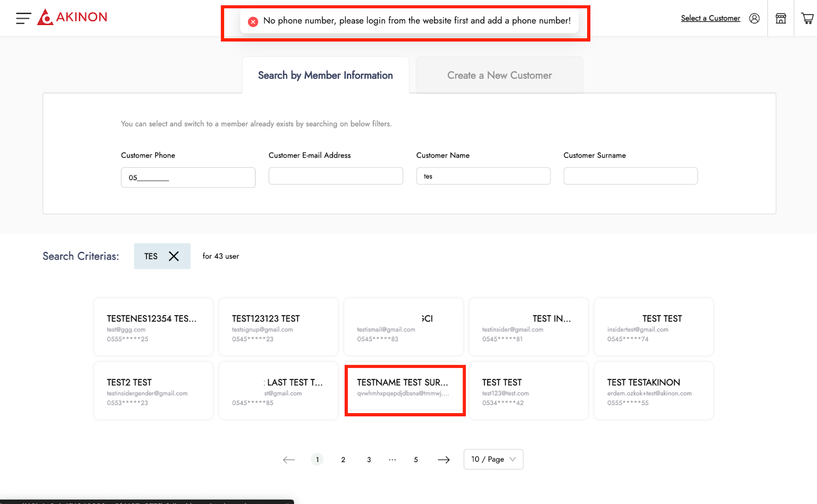The width and height of the screenshot is (817, 504).
Task: Click the Customer Phone input field
Action: 188,178
